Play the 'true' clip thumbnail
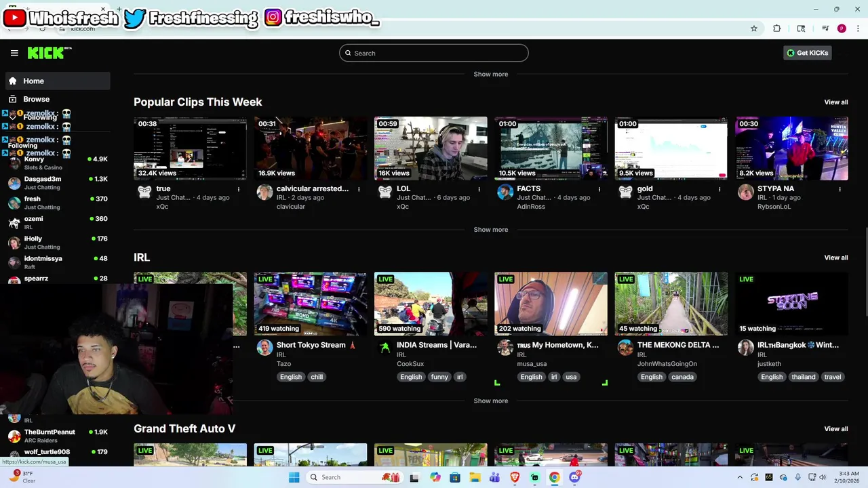868x488 pixels. [190, 148]
